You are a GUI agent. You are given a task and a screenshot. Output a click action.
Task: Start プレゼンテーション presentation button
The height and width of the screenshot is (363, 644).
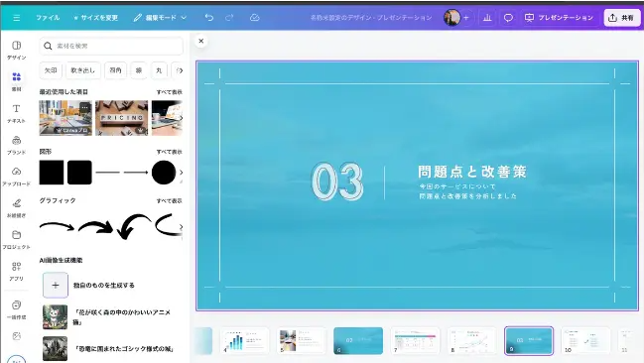tap(559, 18)
